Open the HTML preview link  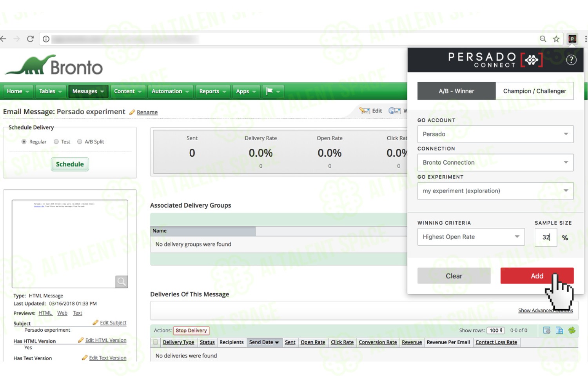click(45, 313)
